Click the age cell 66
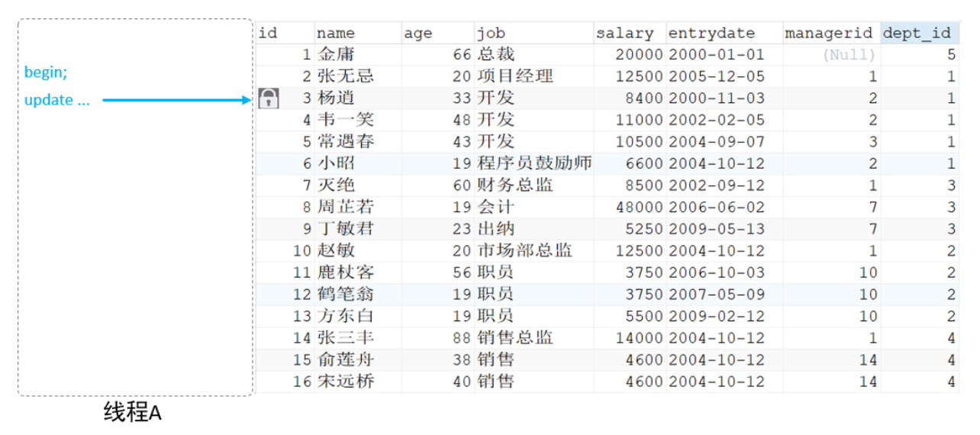The width and height of the screenshot is (980, 435). tap(462, 55)
